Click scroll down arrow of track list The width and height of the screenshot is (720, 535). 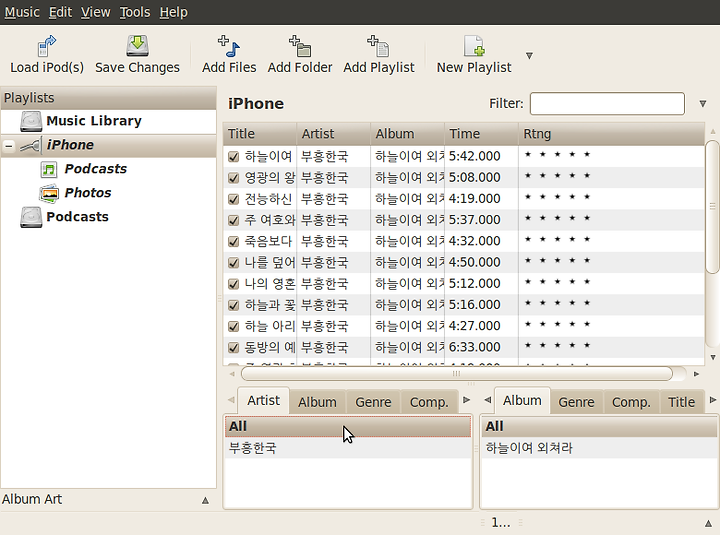713,357
